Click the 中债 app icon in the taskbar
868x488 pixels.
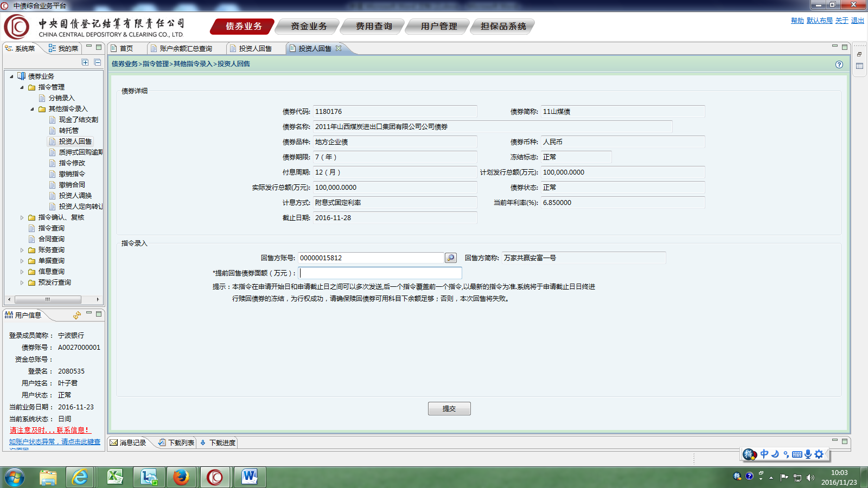click(215, 477)
